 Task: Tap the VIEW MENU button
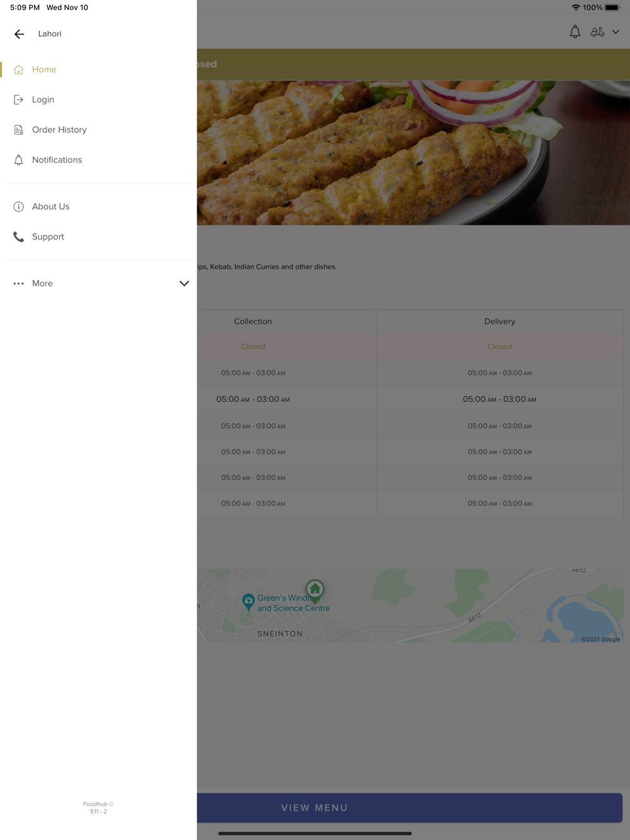409,807
